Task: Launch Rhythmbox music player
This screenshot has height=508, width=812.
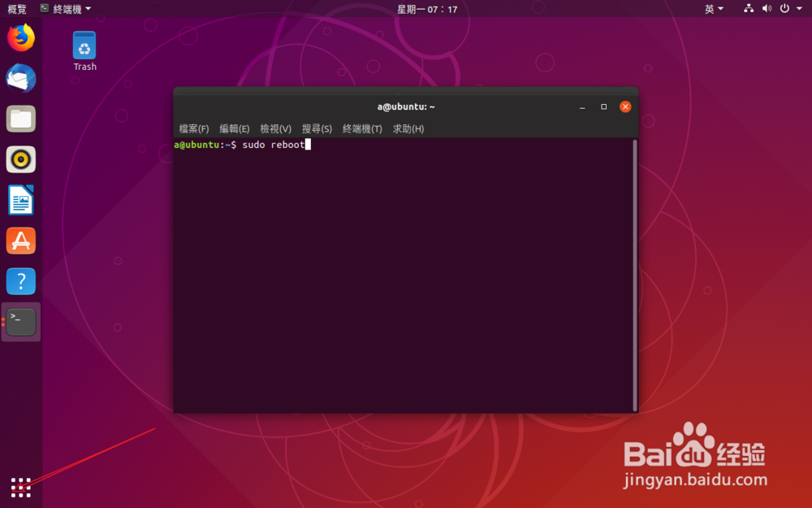Action: [21, 159]
